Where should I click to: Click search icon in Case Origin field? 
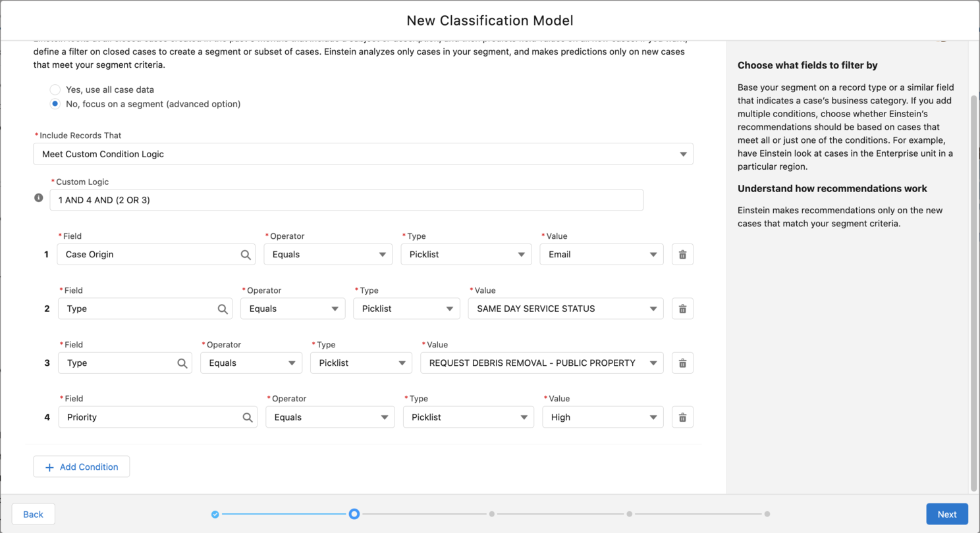click(246, 255)
